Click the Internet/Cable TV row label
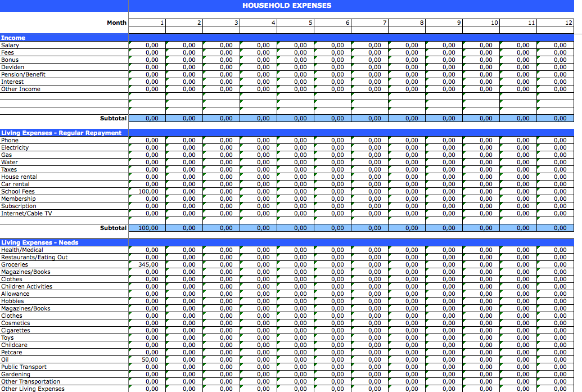582x392 pixels. (x=26, y=213)
